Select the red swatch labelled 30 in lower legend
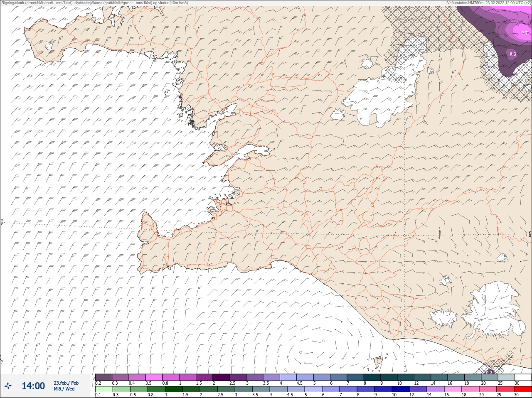This screenshot has width=532, height=398. coord(523,389)
